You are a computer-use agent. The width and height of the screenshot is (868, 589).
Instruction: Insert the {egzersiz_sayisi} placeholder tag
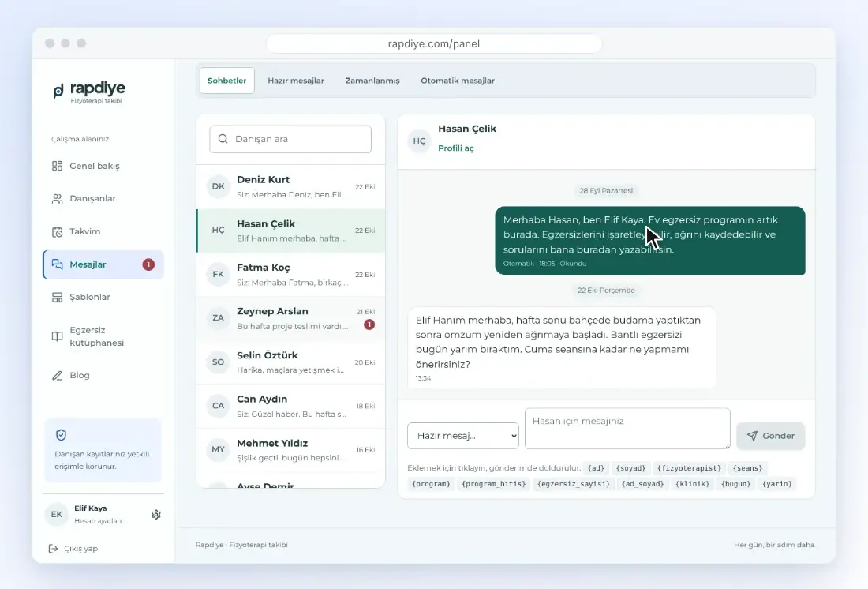pos(574,484)
